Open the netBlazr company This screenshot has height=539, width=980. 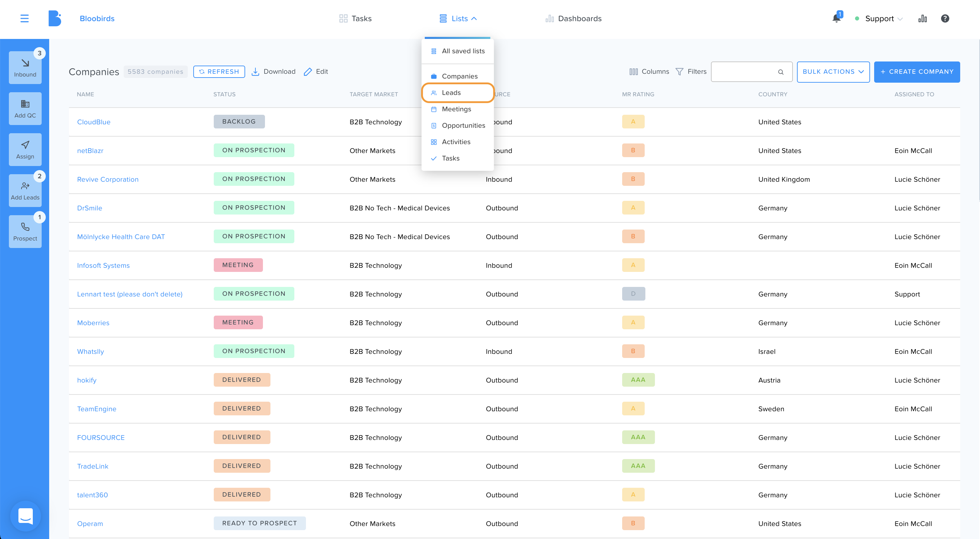point(90,151)
